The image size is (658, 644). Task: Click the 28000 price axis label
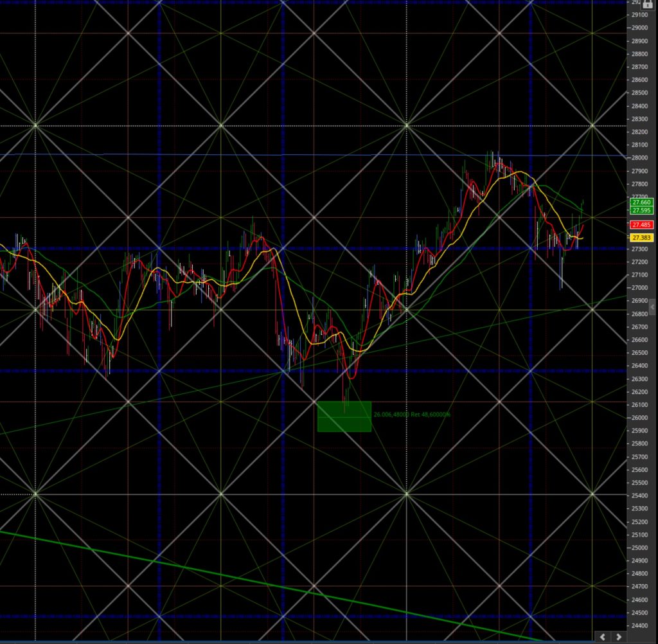[x=639, y=158]
